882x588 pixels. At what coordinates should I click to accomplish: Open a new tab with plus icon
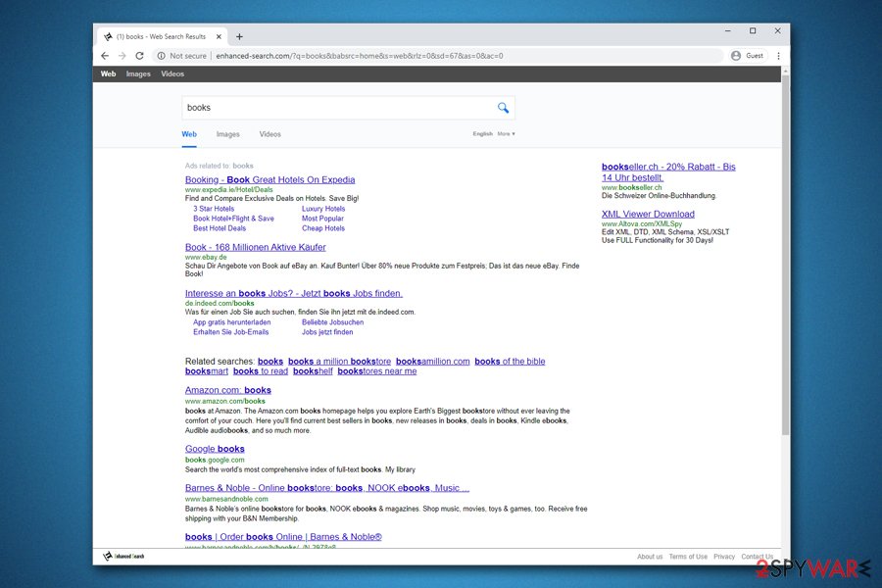(x=240, y=36)
